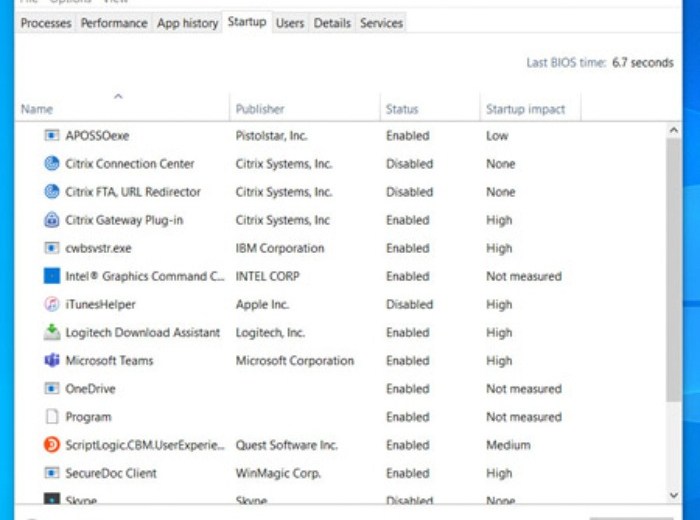Click the ScriptLogic orange icon
This screenshot has width=700, height=520.
point(52,445)
